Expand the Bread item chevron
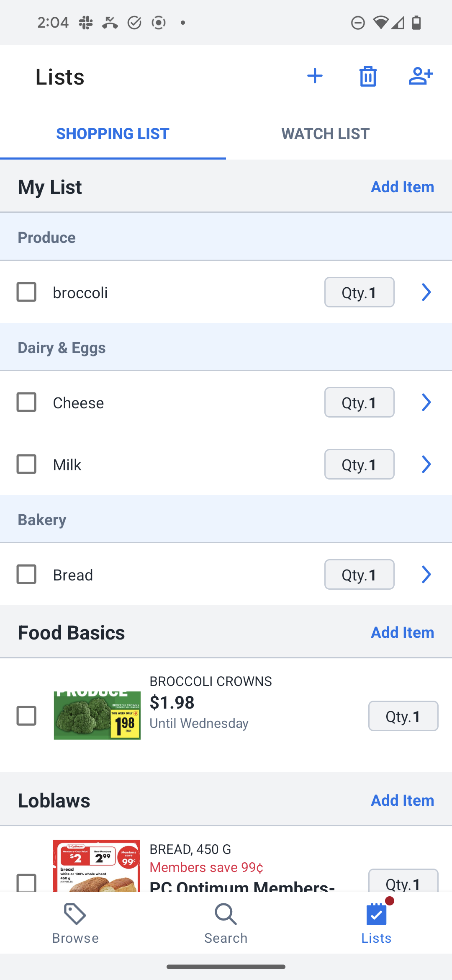The width and height of the screenshot is (452, 980). pyautogui.click(x=426, y=574)
